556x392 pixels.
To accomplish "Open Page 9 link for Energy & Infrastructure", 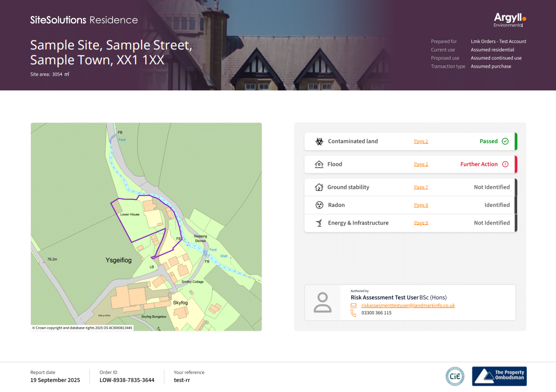I will (421, 223).
